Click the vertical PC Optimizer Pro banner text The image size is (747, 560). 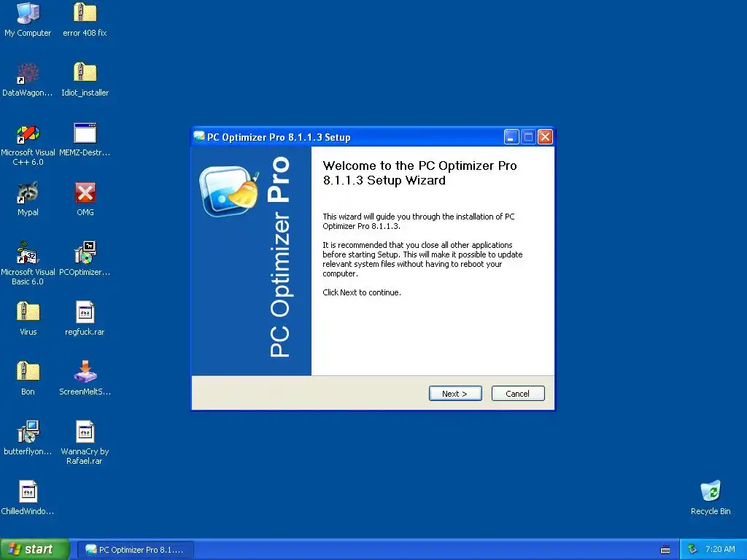pos(279,257)
